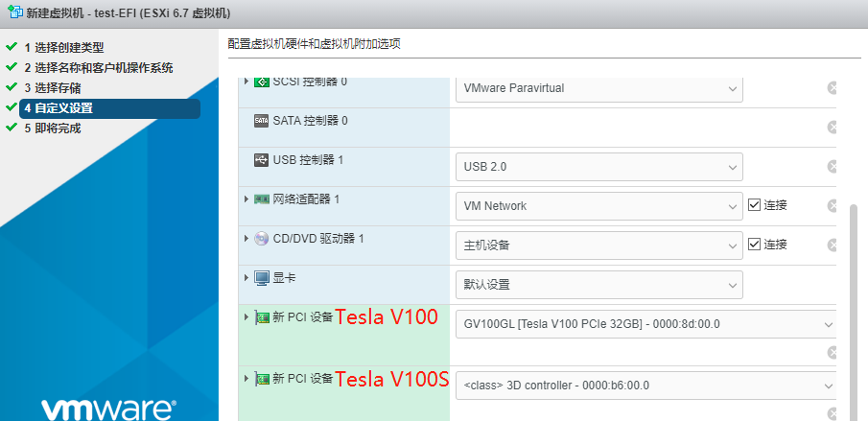Click the SCSI 控制器 0 device icon
Screen dimensions: 868x421
261,82
